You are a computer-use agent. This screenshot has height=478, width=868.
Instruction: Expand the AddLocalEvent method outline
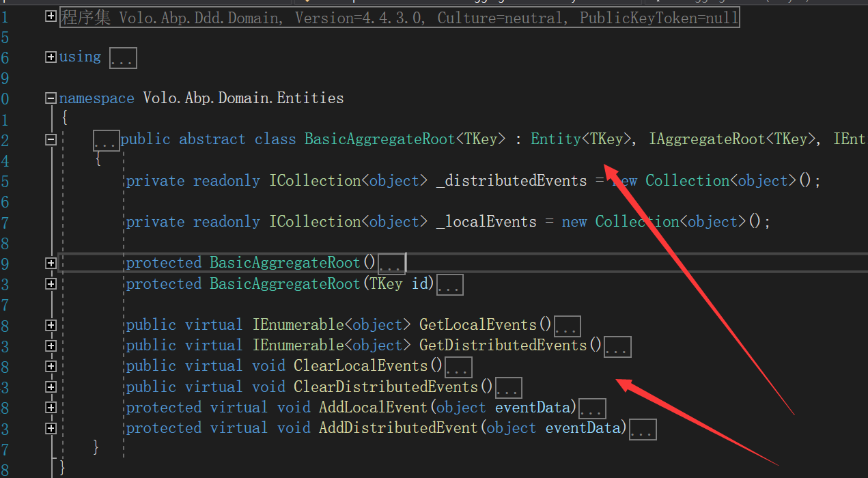click(51, 408)
